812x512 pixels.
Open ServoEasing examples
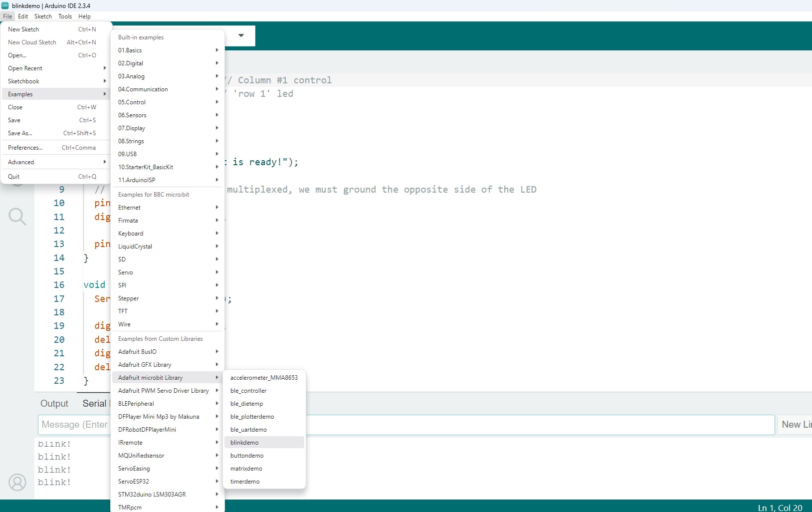pos(168,469)
